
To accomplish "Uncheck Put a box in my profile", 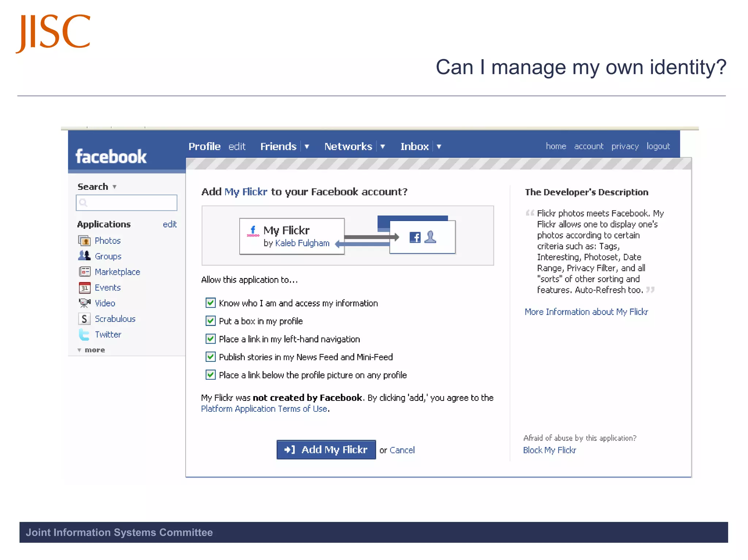I will coord(210,321).
